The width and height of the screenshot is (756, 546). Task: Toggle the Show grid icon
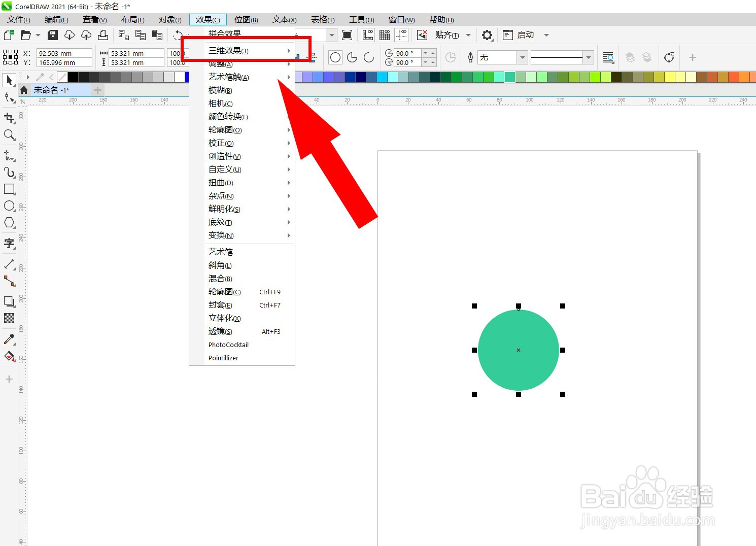coord(385,35)
